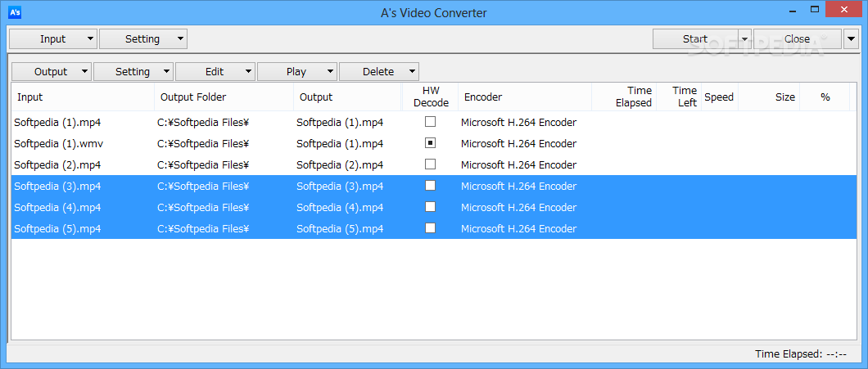Click the Speed column header
The image size is (868, 369).
click(720, 97)
